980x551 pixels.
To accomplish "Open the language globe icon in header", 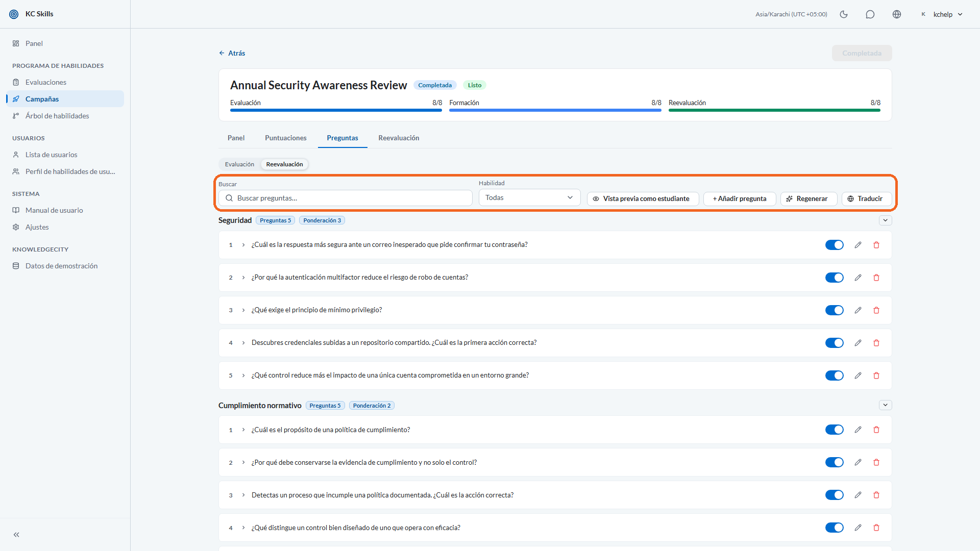I will tap(897, 14).
